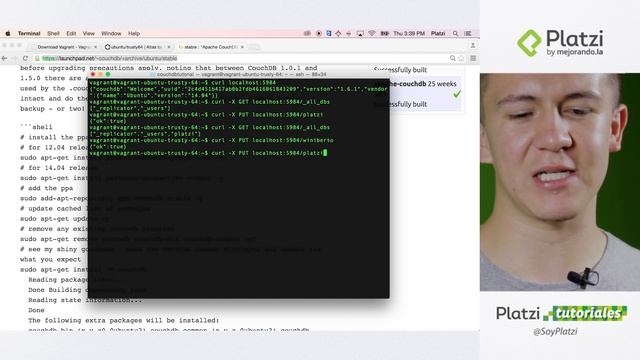
Task: Maximize the terminal with green button
Action: (x=108, y=74)
